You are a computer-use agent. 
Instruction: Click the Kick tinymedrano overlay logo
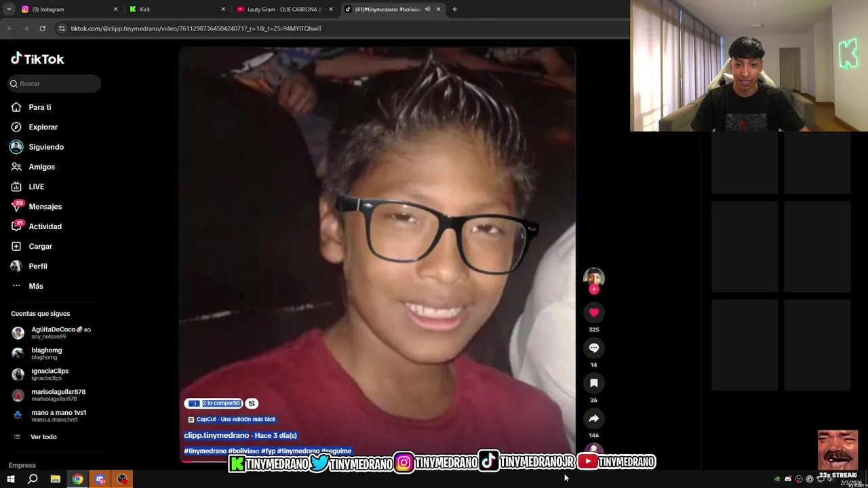237,463
